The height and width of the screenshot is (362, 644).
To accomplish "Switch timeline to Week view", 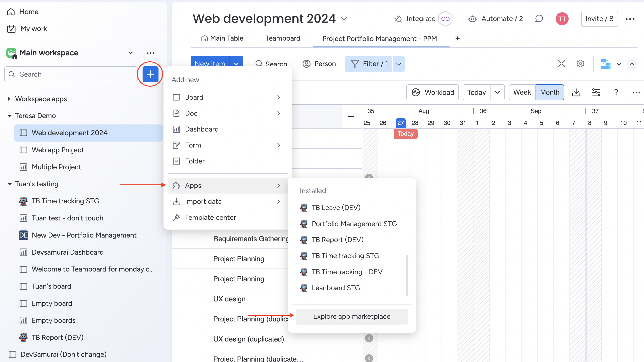I will (x=522, y=92).
